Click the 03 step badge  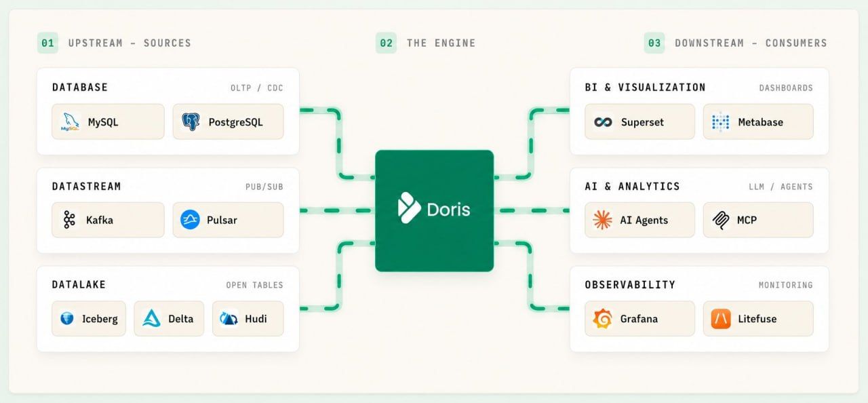(x=654, y=43)
